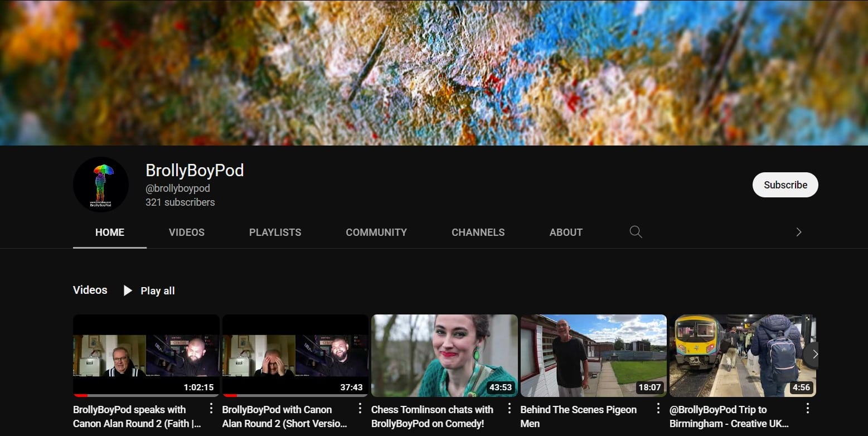Open title BrollyBoyPod with Canon Alan Short Version
This screenshot has height=436, width=868.
(x=285, y=416)
